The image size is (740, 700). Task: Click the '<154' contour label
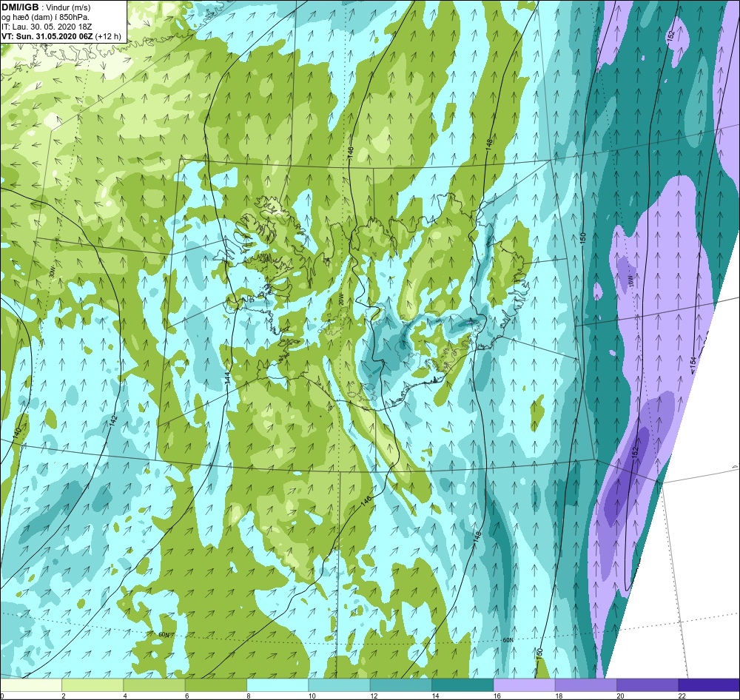click(x=693, y=365)
